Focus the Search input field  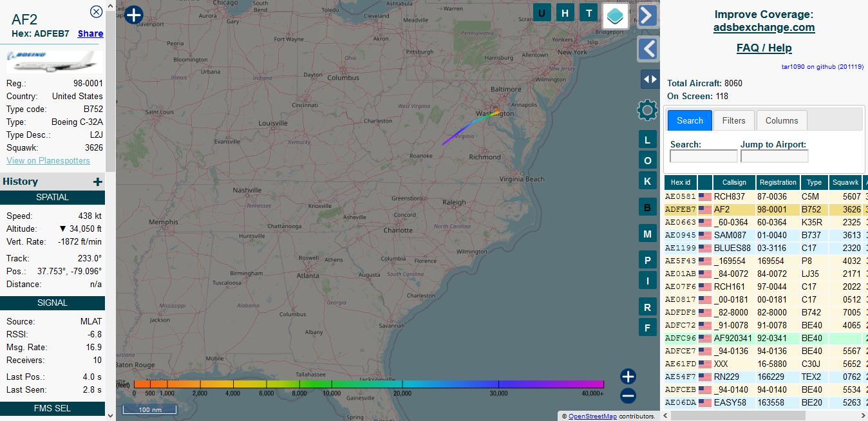[x=704, y=156]
